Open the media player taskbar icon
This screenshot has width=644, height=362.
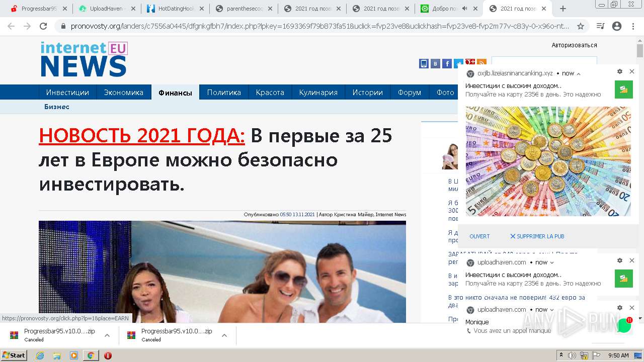(74, 355)
